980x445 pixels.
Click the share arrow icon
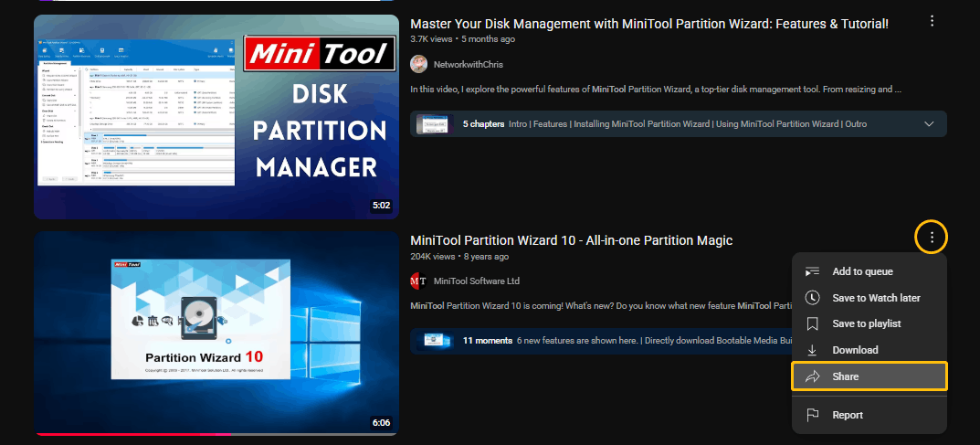(x=813, y=376)
